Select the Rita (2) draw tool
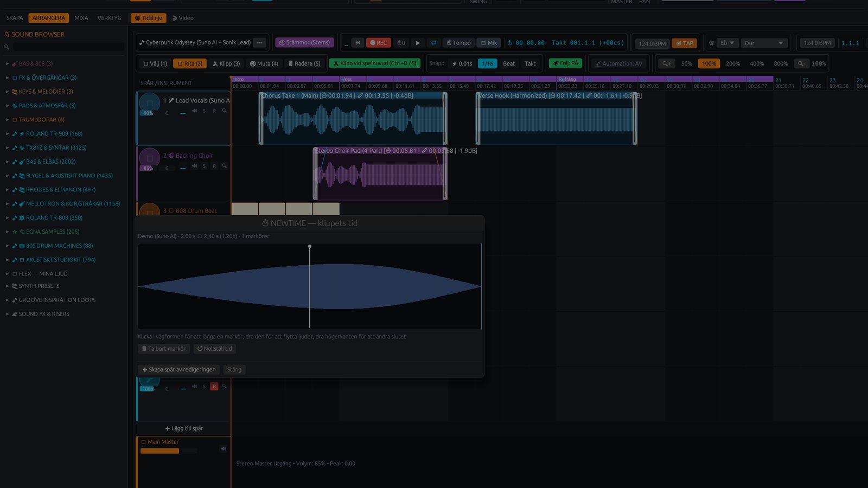This screenshot has height=488, width=868. [190, 63]
